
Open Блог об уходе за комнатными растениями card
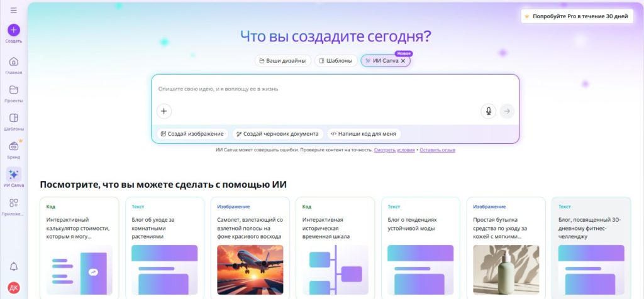pos(164,248)
